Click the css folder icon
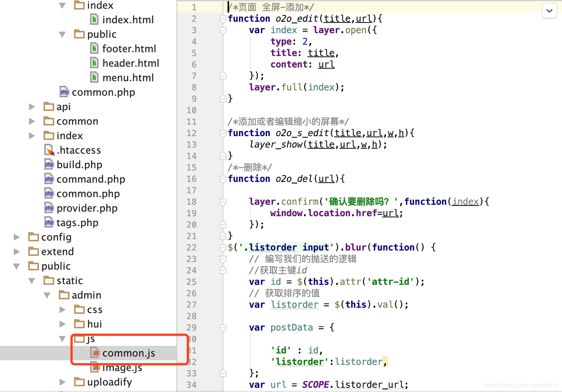Viewport: 562px width, 392px height. [x=79, y=309]
